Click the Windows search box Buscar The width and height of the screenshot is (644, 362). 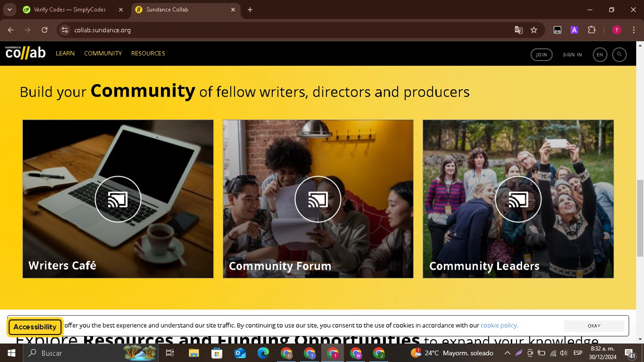[x=90, y=353]
